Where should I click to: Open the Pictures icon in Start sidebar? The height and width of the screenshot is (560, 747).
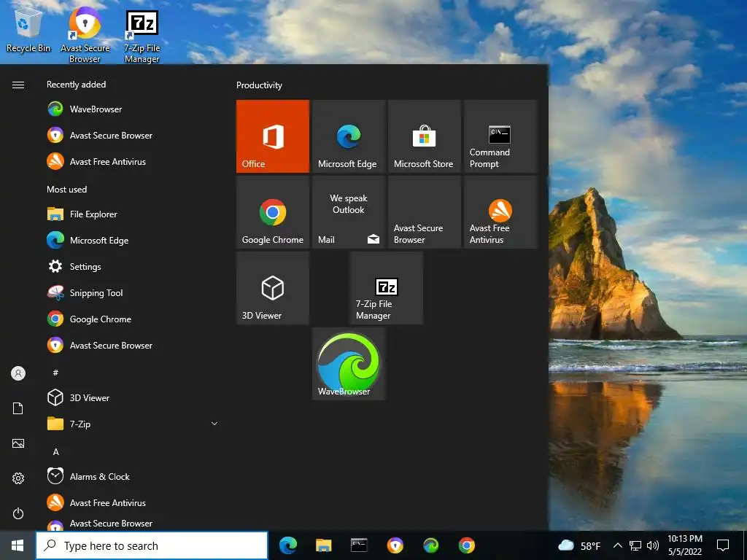click(18, 443)
